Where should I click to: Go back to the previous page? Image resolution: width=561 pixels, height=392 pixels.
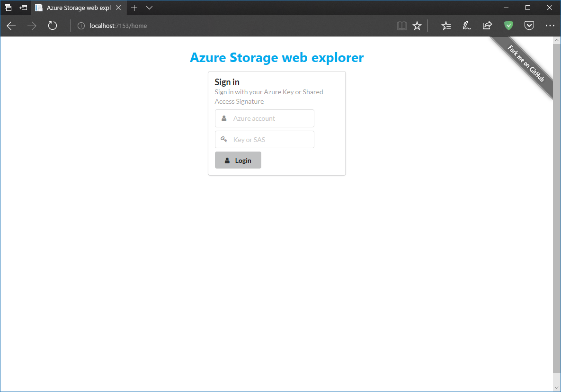[x=11, y=26]
